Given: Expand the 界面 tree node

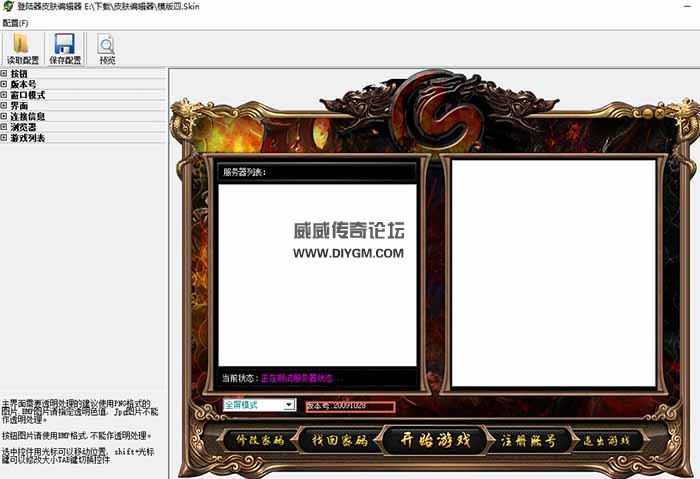Looking at the screenshot, I should point(4,106).
